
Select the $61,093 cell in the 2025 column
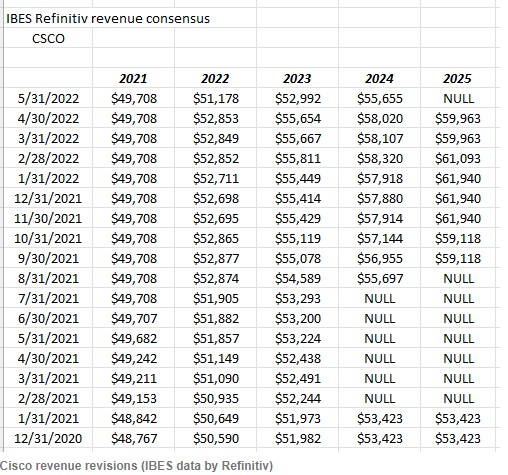[x=458, y=159]
